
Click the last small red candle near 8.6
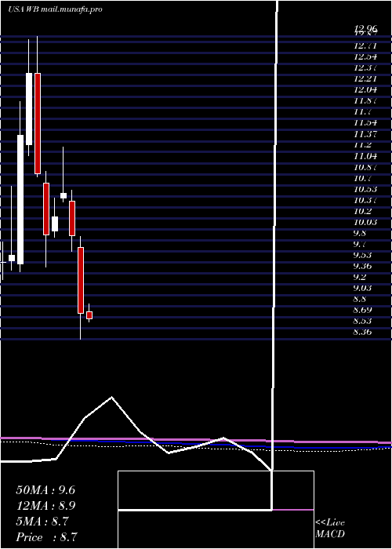click(x=89, y=315)
